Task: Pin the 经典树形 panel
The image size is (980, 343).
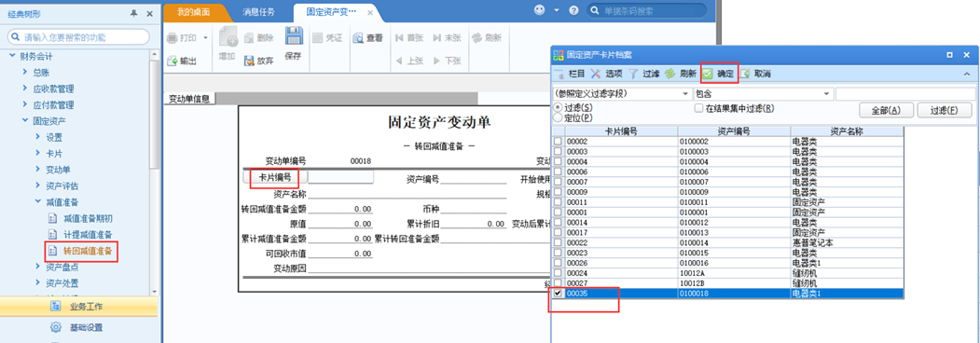Action: tap(133, 13)
